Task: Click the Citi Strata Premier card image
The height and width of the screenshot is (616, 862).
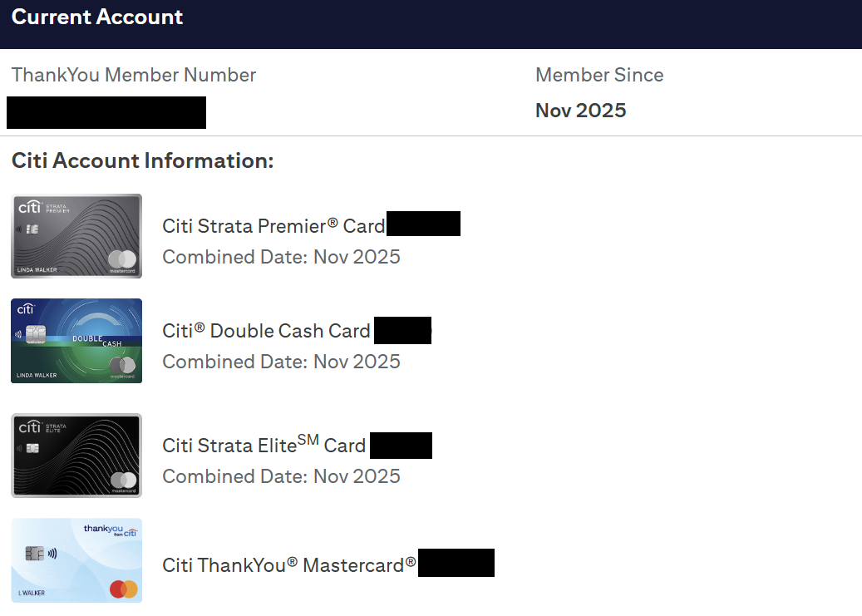Action: click(76, 236)
